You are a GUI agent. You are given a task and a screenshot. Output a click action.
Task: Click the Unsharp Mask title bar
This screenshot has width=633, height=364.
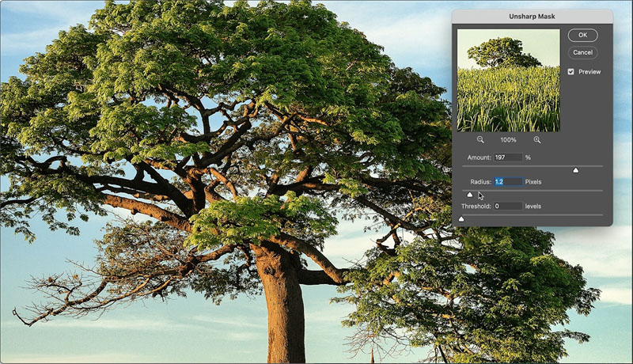point(532,17)
